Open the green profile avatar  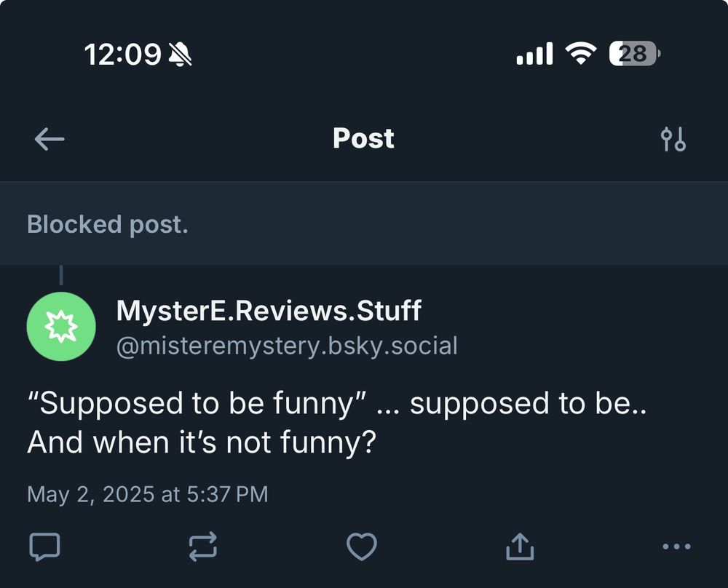[x=61, y=327]
